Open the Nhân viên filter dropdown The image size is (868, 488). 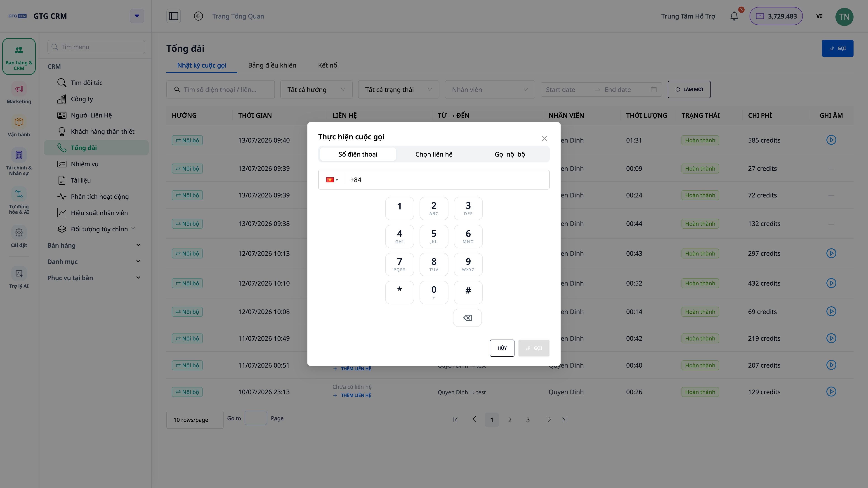(x=490, y=90)
